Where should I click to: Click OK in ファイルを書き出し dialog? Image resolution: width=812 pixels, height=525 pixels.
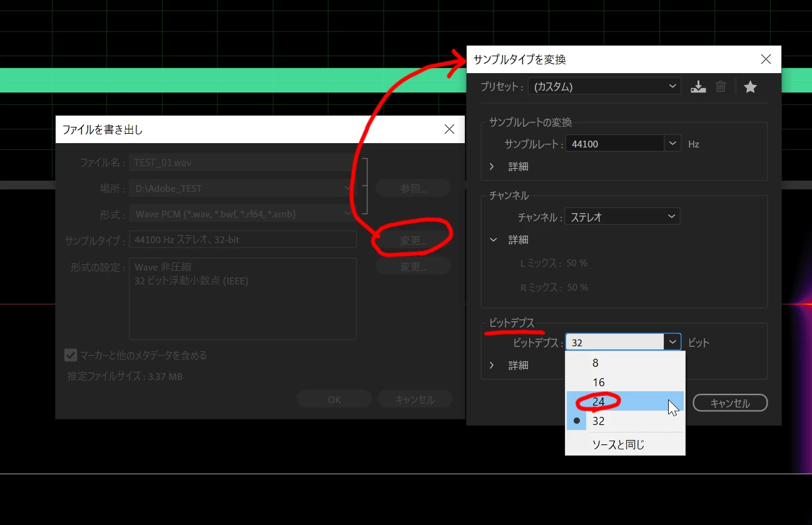(x=334, y=399)
